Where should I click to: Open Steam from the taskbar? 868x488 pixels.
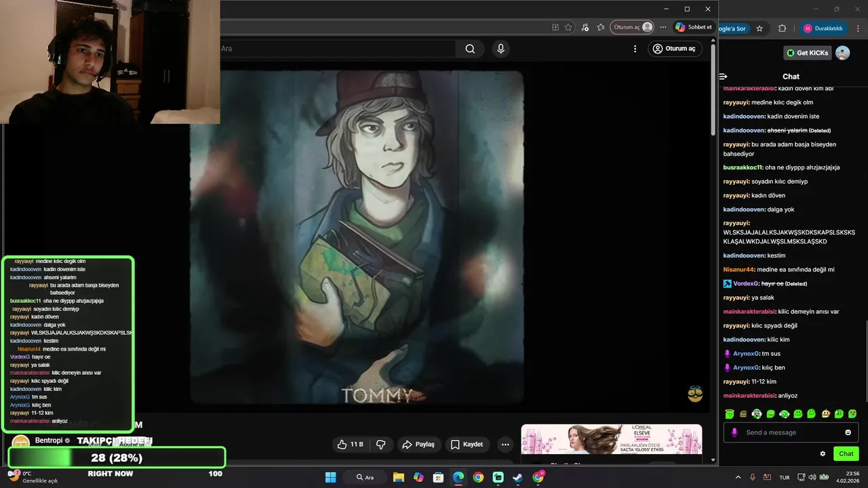[517, 477]
